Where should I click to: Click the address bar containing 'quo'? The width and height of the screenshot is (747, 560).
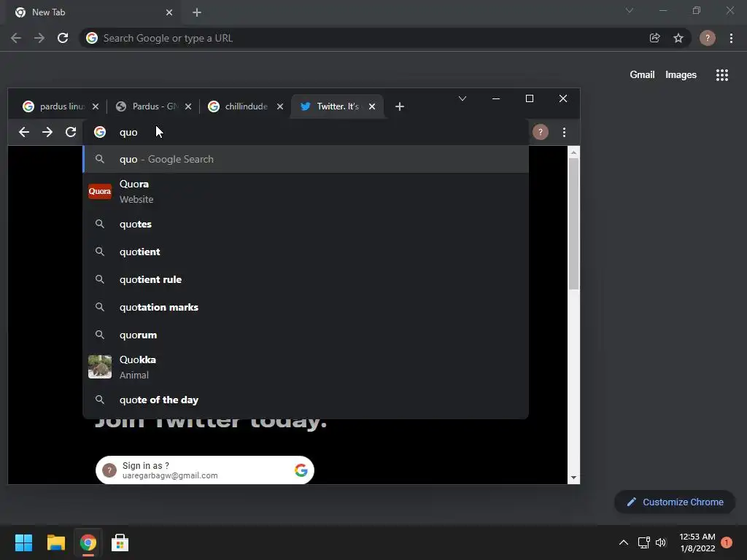306,132
